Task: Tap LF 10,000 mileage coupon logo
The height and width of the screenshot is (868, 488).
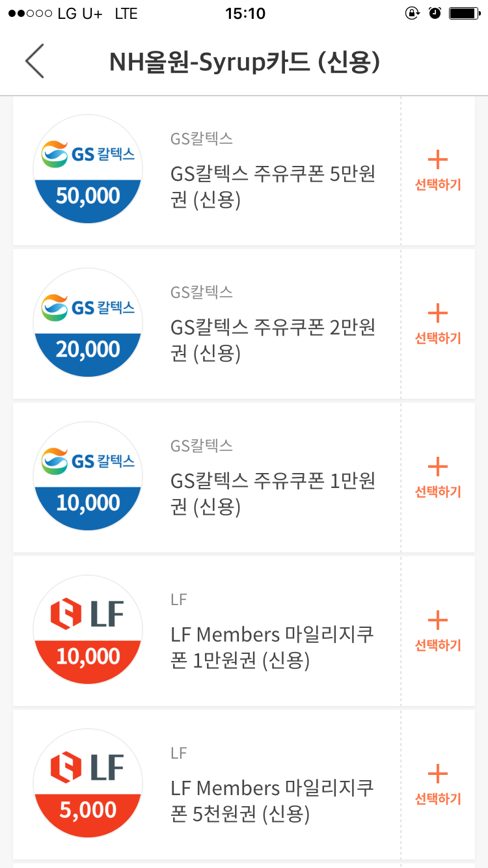Action: coord(88,631)
